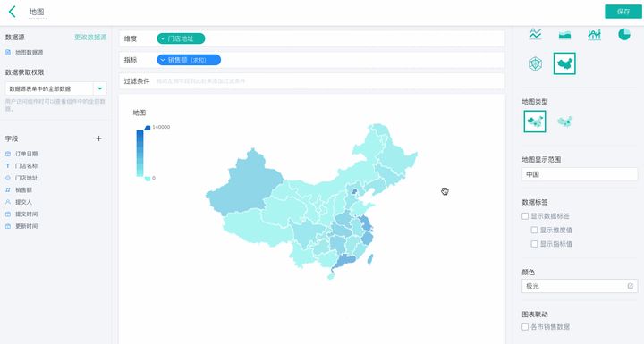Screen dimensions: 644x344
Task: Select the second map type thumbnail
Action: coord(564,122)
